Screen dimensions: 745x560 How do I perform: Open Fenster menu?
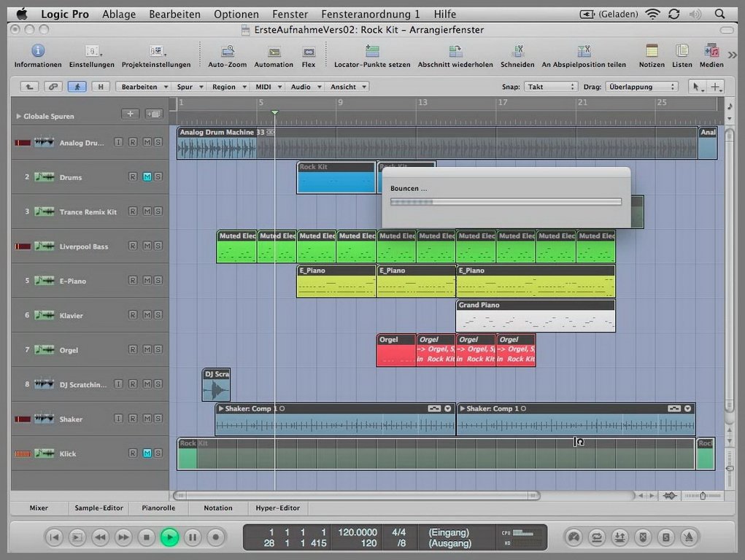pos(290,15)
